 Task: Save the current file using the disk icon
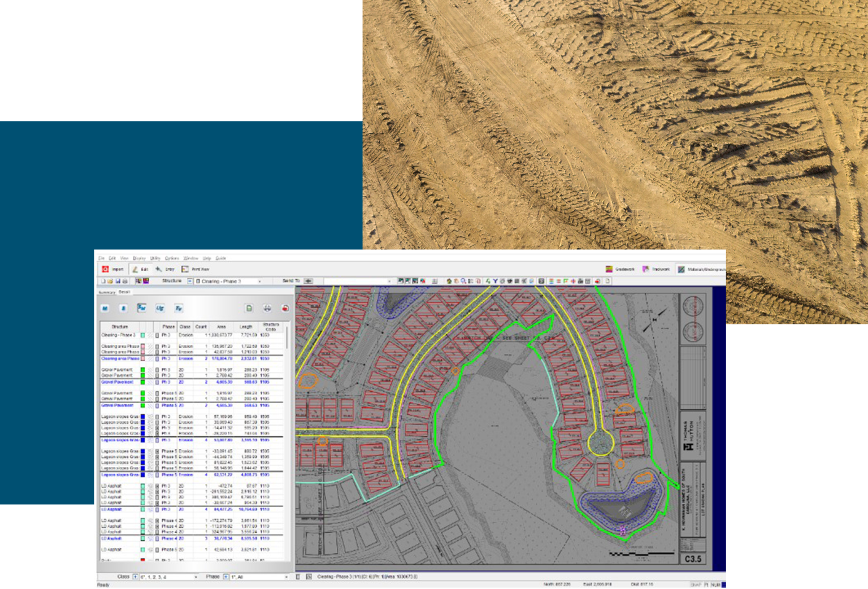click(x=118, y=280)
